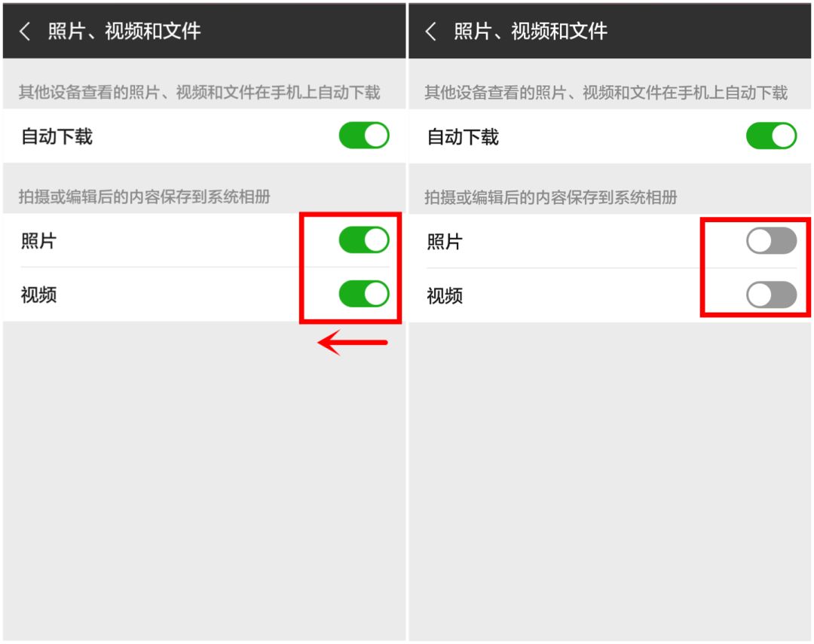The width and height of the screenshot is (814, 644).
Task: Select the 照片 label beside the gray toggle
Action: 445,242
